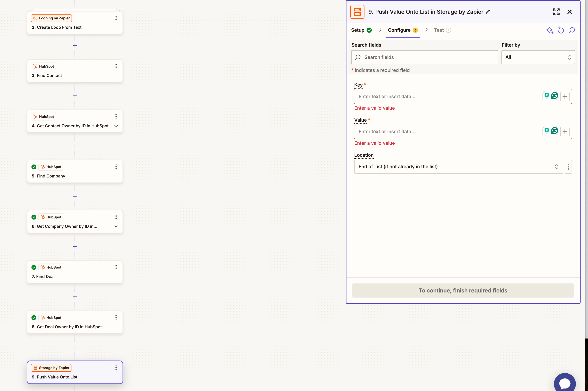The height and width of the screenshot is (391, 588).
Task: Open the AI sparkle assistant in editor panel
Action: [550, 30]
